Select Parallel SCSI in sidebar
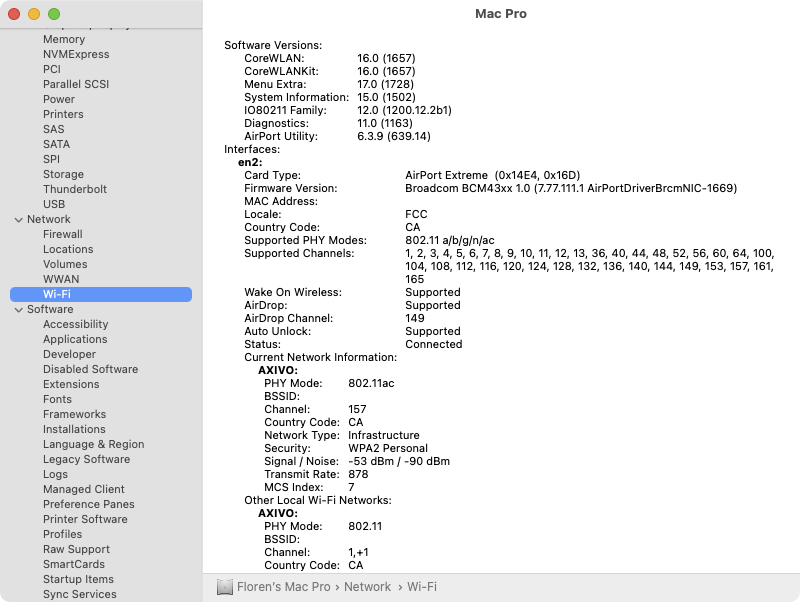Screen dimensions: 800x602 point(76,84)
